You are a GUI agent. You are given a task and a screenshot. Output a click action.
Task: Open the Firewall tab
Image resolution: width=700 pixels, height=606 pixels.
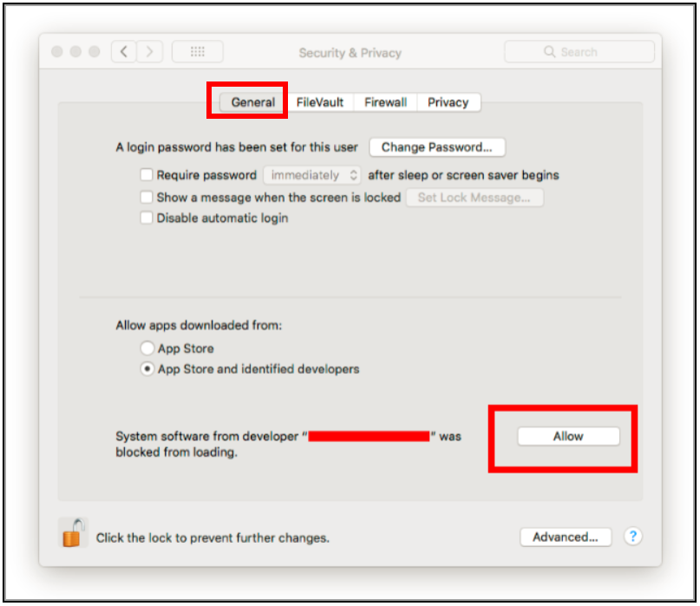(386, 102)
